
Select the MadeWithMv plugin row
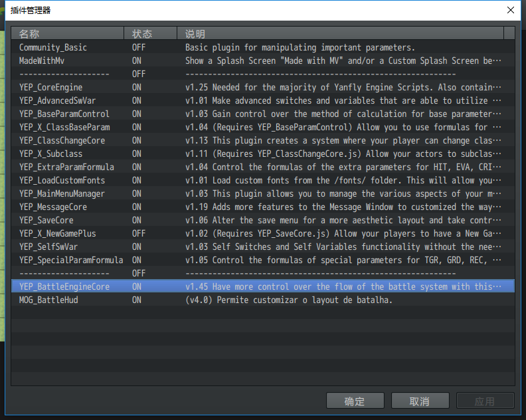(262, 60)
